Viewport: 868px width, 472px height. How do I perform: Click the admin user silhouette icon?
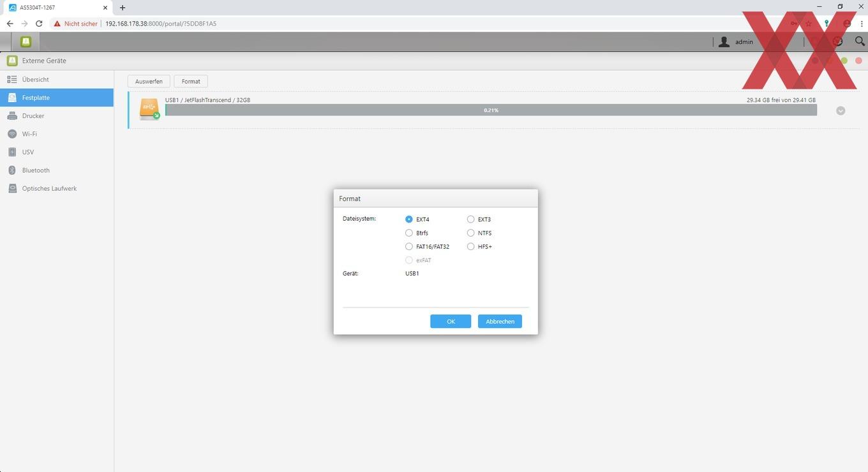click(724, 41)
